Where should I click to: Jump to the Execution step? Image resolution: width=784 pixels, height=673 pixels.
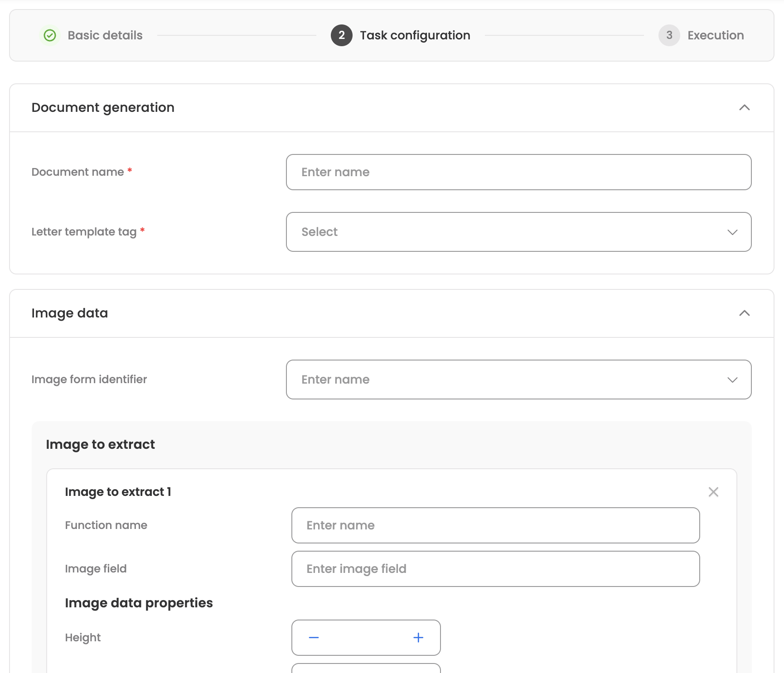pos(715,35)
